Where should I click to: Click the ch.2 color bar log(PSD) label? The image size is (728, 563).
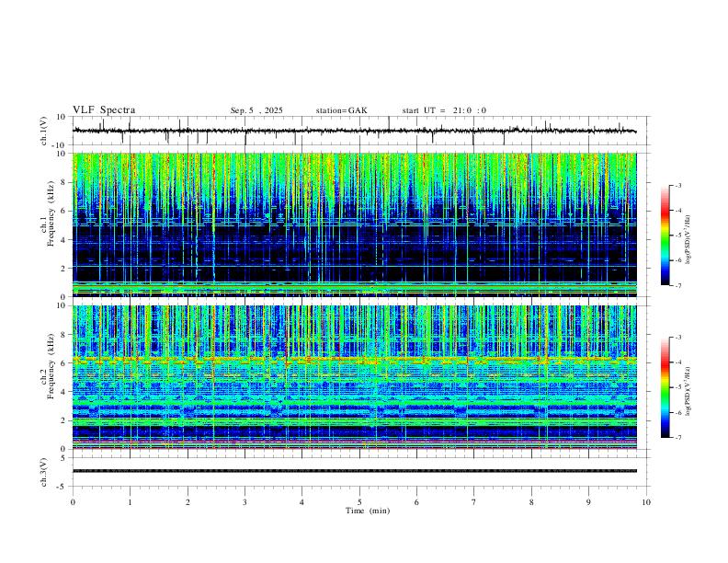click(x=688, y=391)
